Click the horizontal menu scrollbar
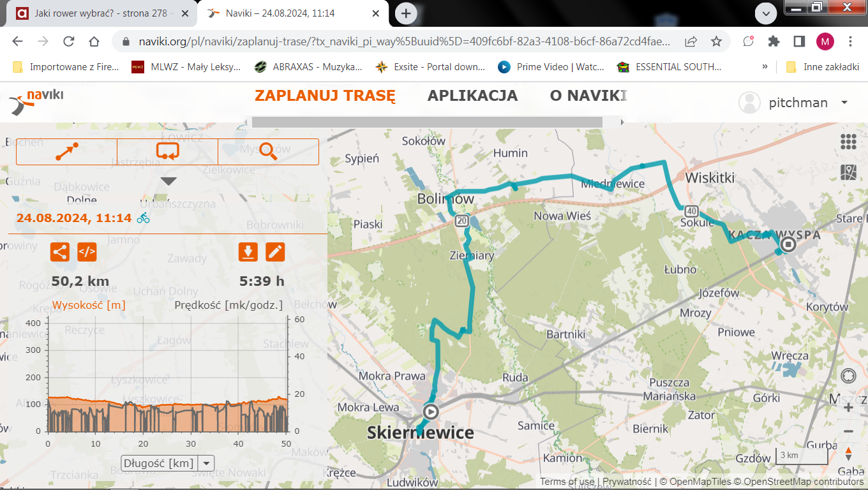Image resolution: width=868 pixels, height=490 pixels. (427, 122)
